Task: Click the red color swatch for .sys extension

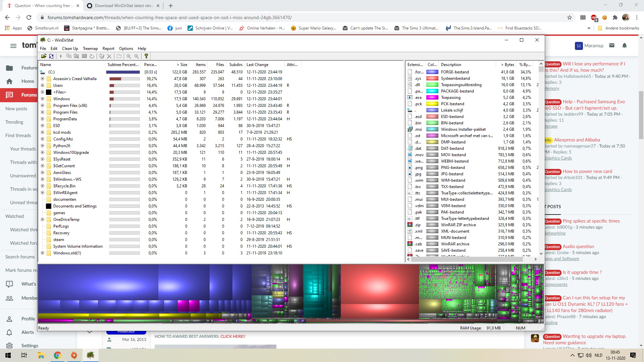Action: (x=432, y=78)
